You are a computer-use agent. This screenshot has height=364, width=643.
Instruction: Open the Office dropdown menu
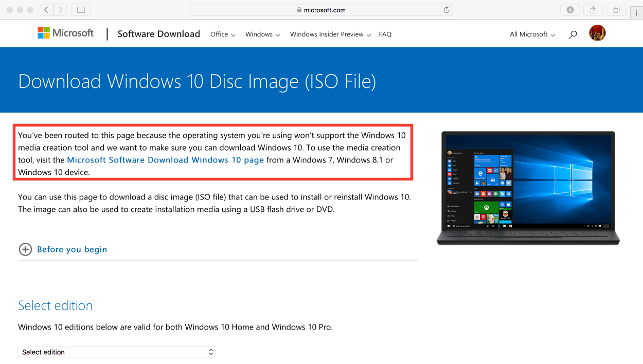pos(223,34)
